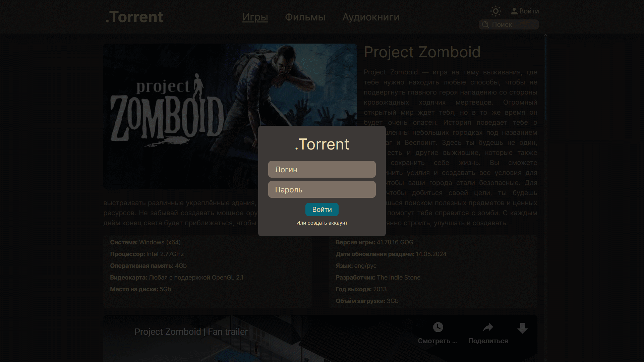Image resolution: width=644 pixels, height=362 pixels.
Task: Click the magnifier icon in search bar
Action: tap(485, 24)
